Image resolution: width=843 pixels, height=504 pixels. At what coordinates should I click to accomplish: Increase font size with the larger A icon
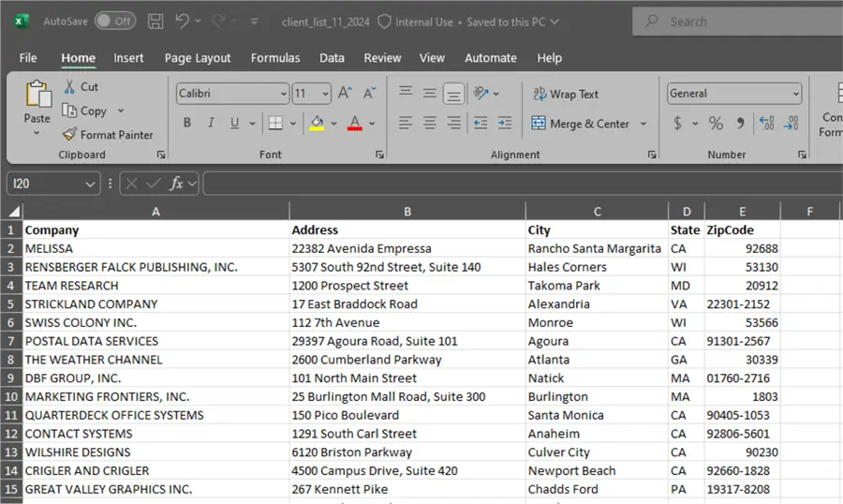point(345,93)
